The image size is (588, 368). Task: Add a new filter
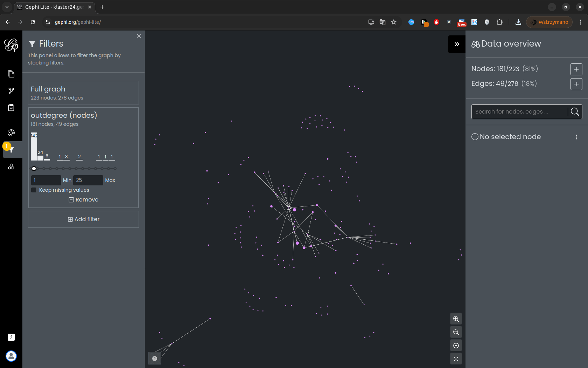(x=83, y=219)
